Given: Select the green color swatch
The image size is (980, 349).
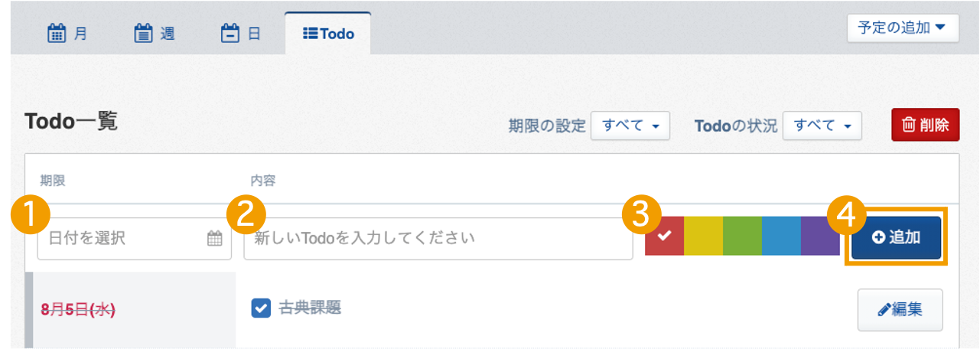Looking at the screenshot, I should (x=742, y=236).
